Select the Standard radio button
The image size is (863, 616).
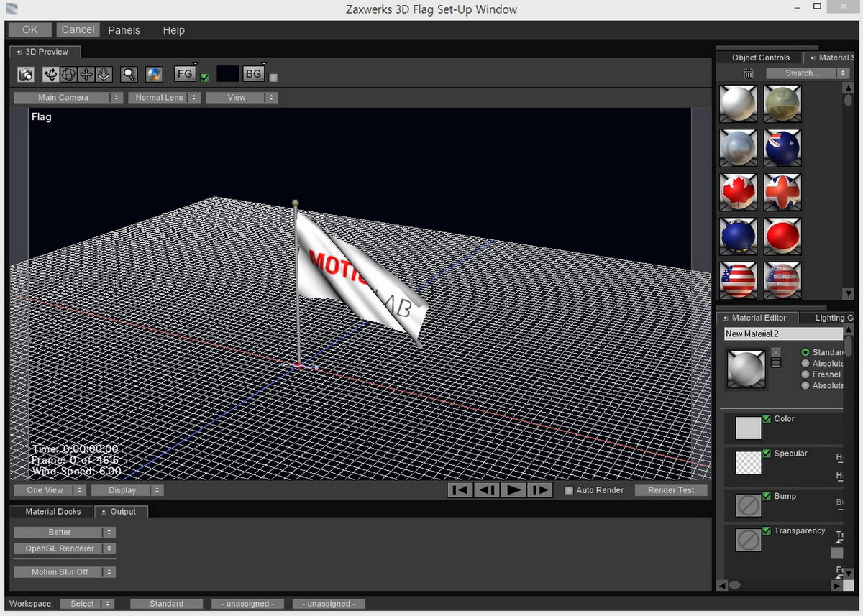[805, 352]
